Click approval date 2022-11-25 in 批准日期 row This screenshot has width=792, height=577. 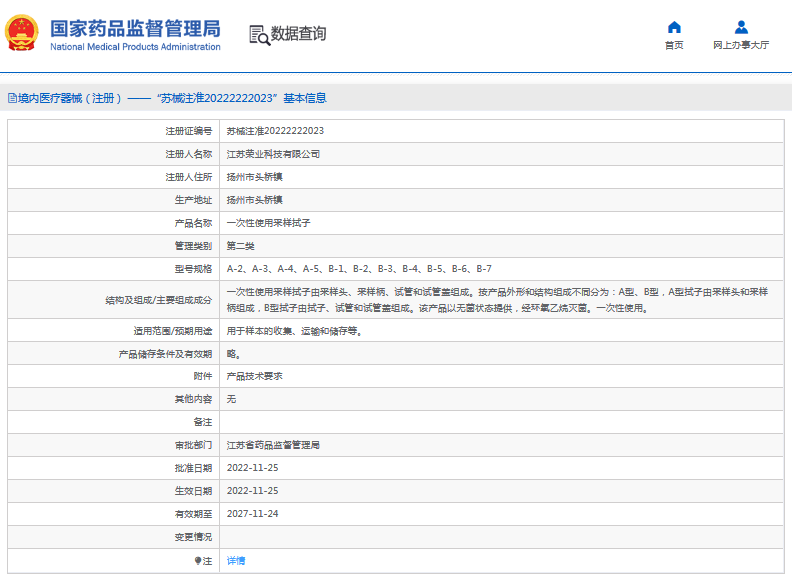pyautogui.click(x=253, y=468)
